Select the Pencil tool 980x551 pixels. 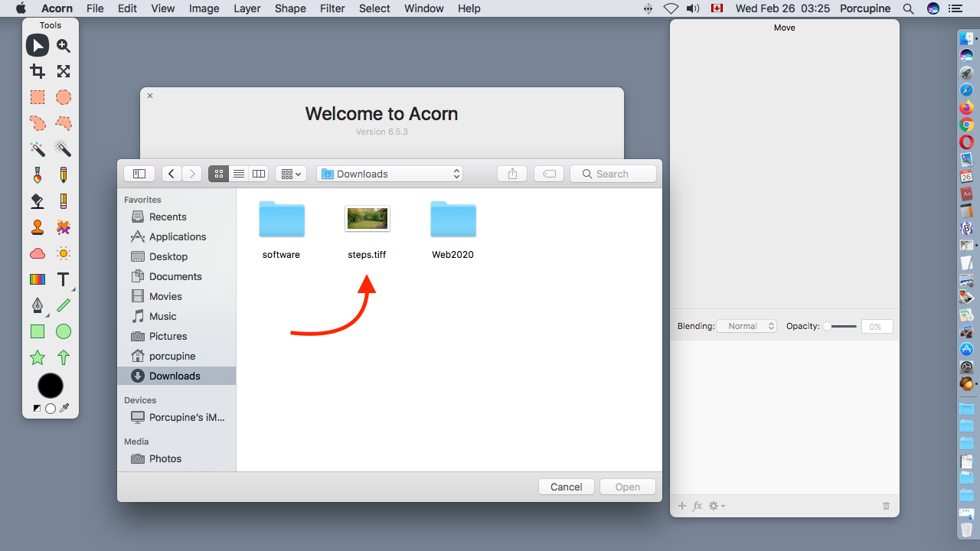tap(64, 175)
